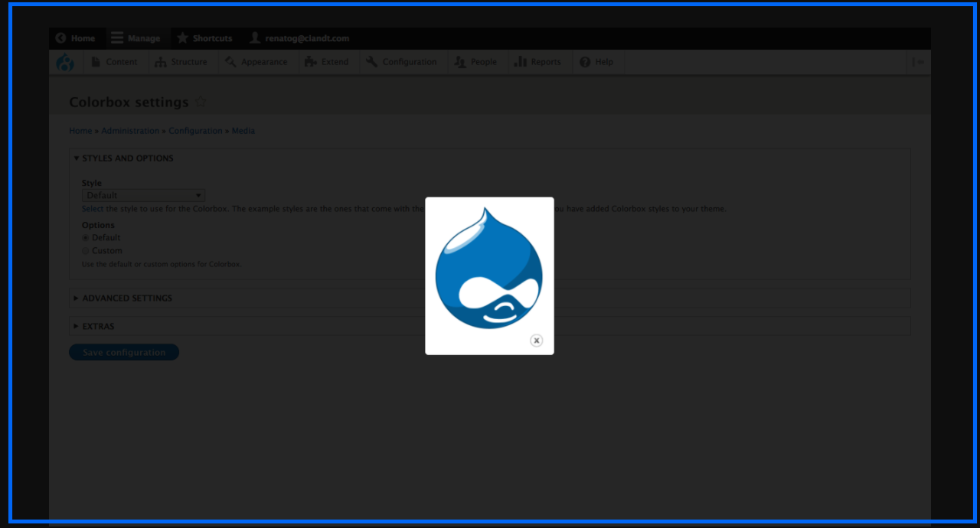
Task: Open the renatog@ciandt.com user menu
Action: 299,38
